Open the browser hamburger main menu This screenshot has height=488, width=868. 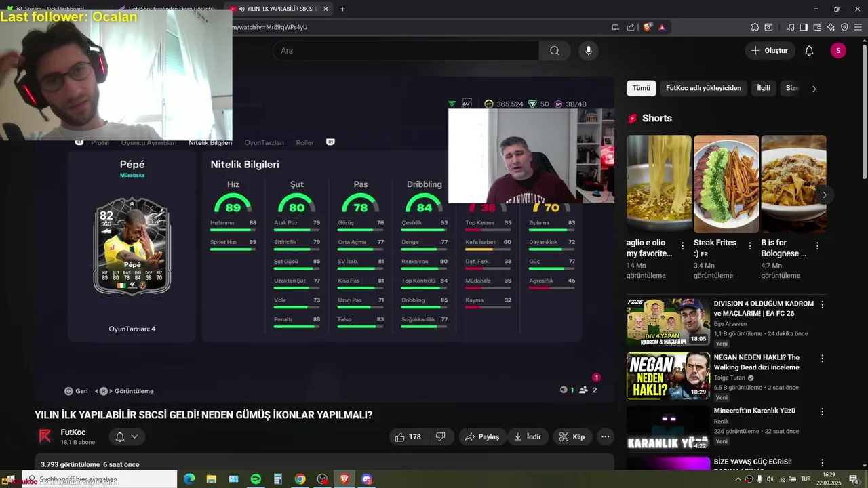[859, 27]
